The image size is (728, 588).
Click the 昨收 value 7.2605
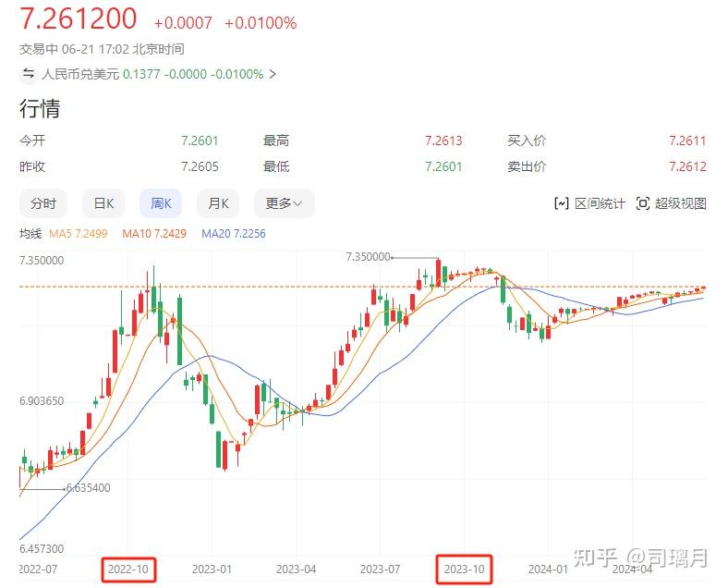[200, 166]
